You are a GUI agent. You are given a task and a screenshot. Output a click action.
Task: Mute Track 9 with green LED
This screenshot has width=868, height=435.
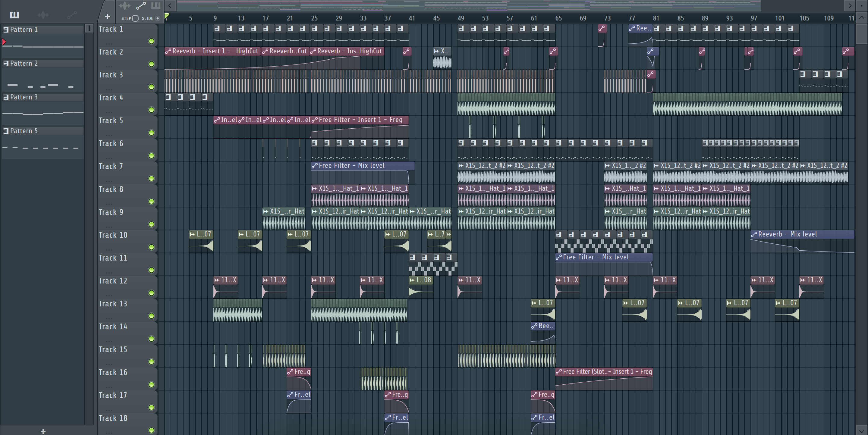[152, 224]
